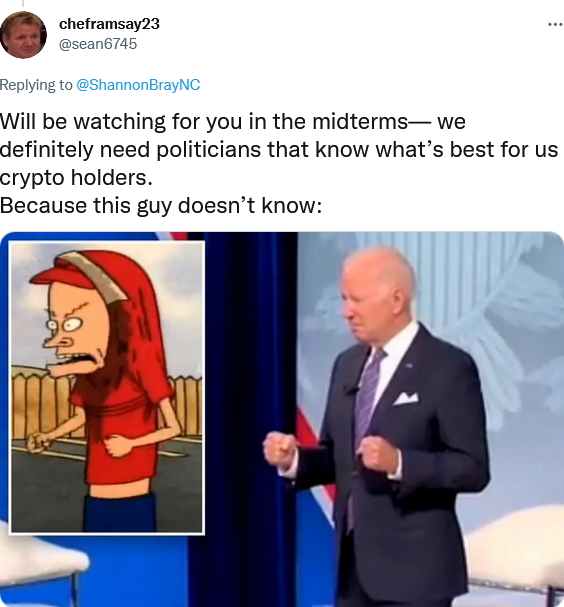Click the cartoon character's red shirt
This screenshot has width=564, height=607.
coord(120,434)
